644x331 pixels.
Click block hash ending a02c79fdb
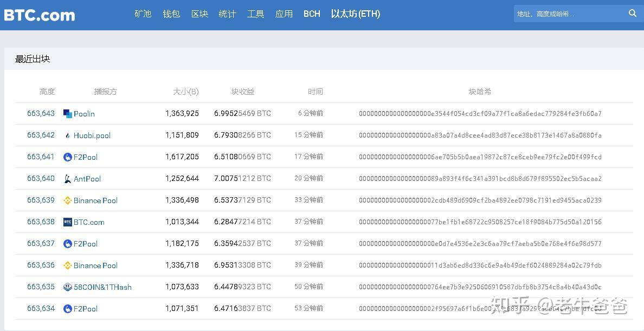[480, 265]
